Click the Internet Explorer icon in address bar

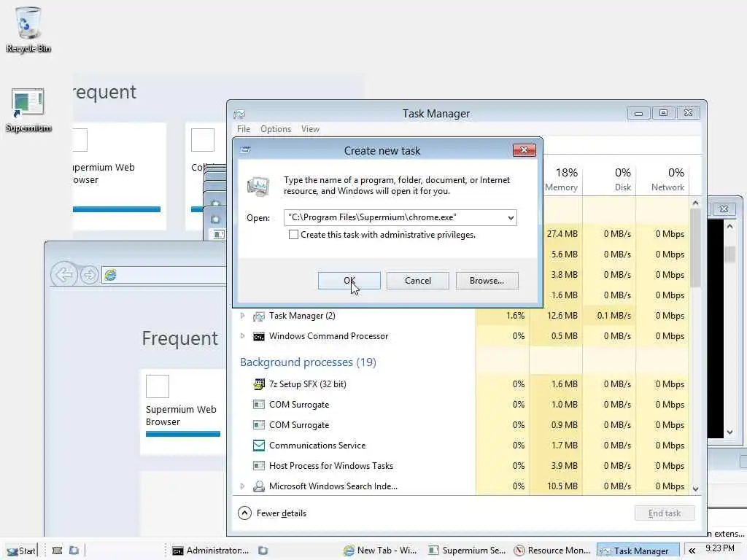coord(111,275)
